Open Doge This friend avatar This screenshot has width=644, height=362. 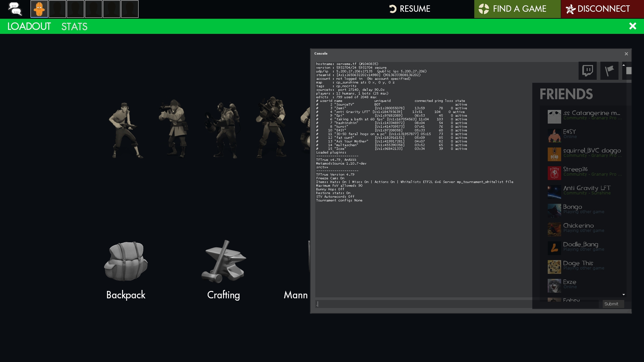click(554, 267)
